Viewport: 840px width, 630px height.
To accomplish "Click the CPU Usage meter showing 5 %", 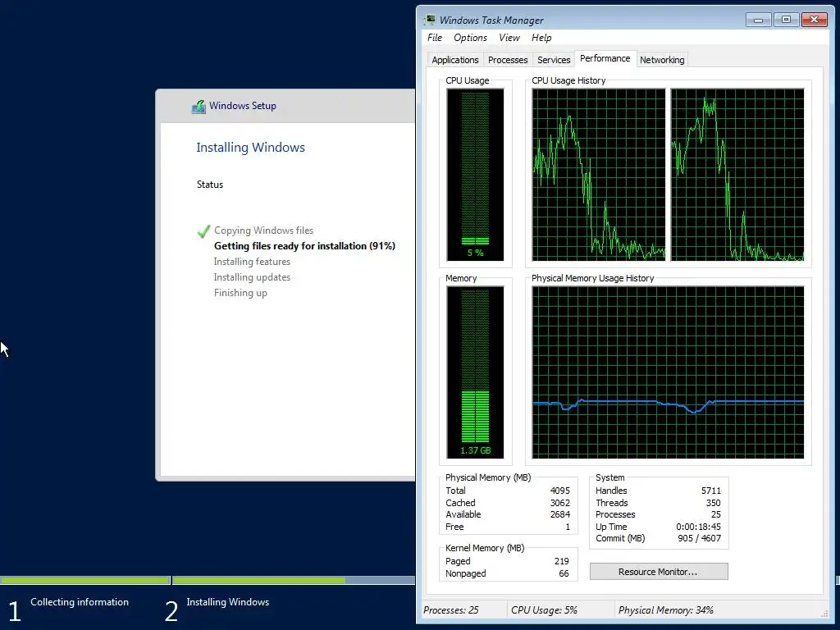I will click(x=475, y=175).
